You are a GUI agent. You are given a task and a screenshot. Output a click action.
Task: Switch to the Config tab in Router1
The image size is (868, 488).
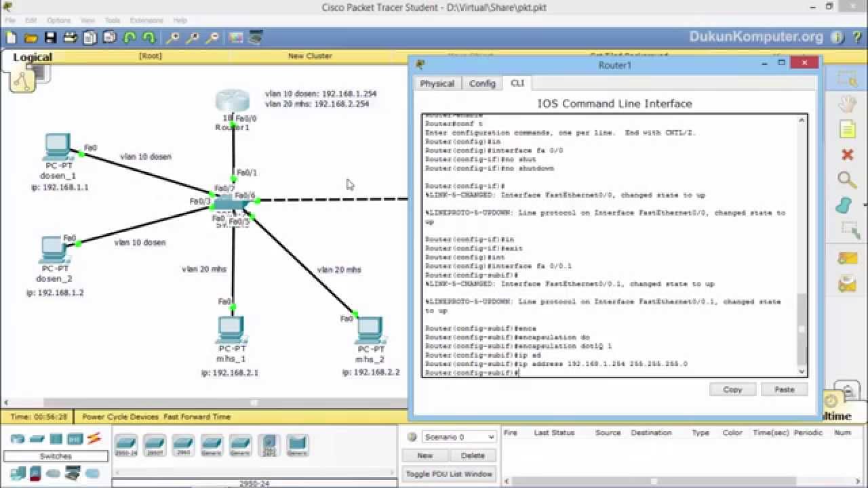(482, 83)
